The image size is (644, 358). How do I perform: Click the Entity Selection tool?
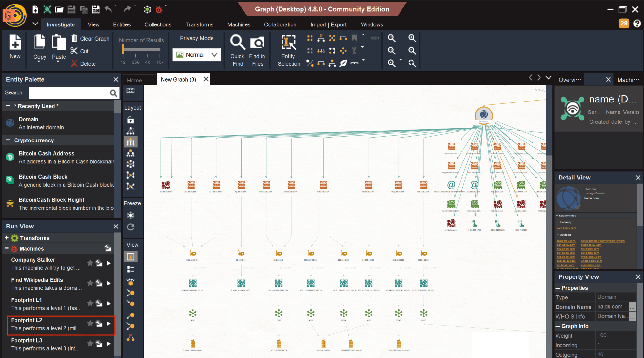(x=289, y=43)
